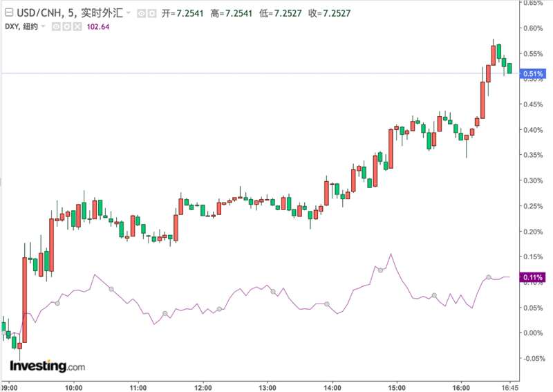Open the Investing.com logo link
This screenshot has height=392, width=553.
(x=47, y=366)
